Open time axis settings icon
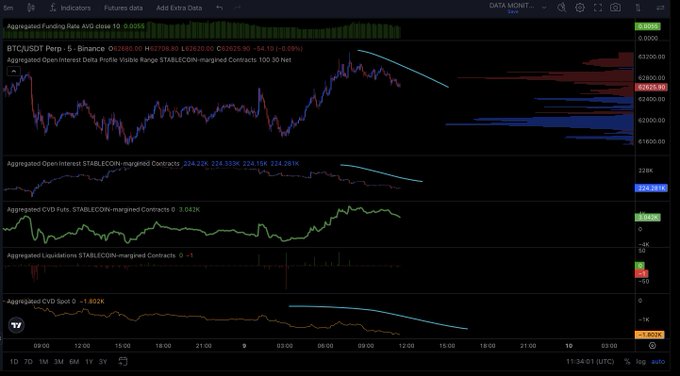 (652, 346)
